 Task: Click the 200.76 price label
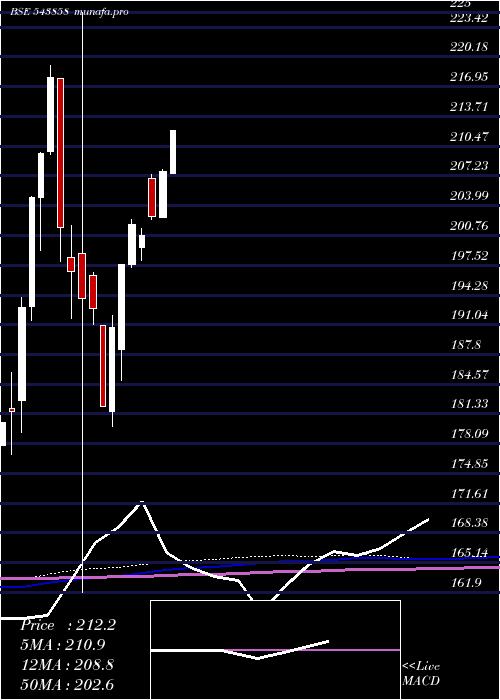[x=469, y=225]
